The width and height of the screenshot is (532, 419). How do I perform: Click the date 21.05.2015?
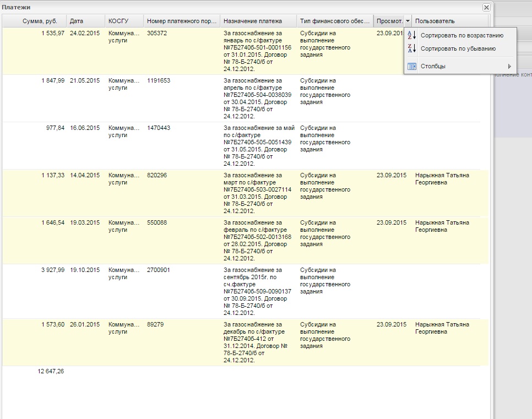click(85, 81)
